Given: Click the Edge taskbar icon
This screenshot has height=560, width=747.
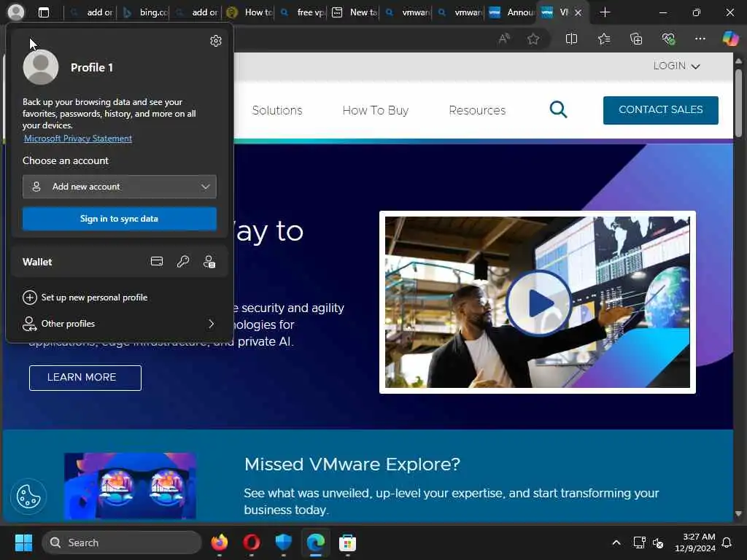Looking at the screenshot, I should [x=315, y=542].
